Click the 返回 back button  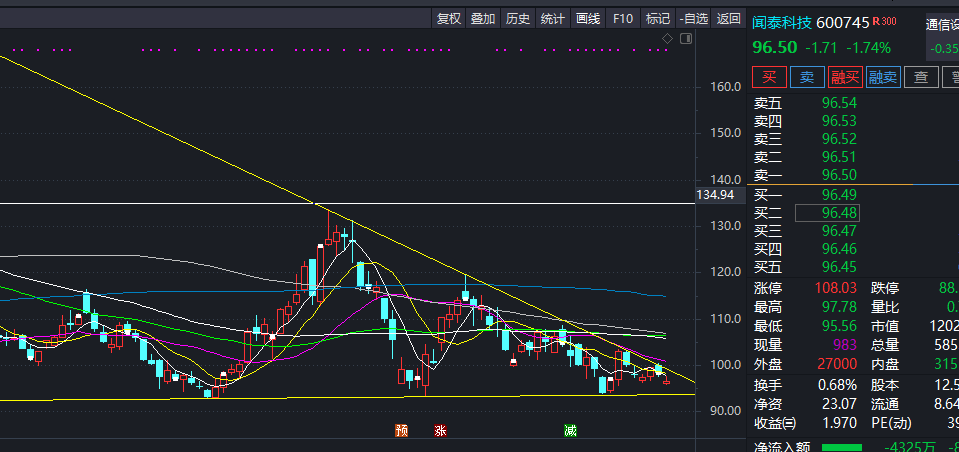click(728, 19)
